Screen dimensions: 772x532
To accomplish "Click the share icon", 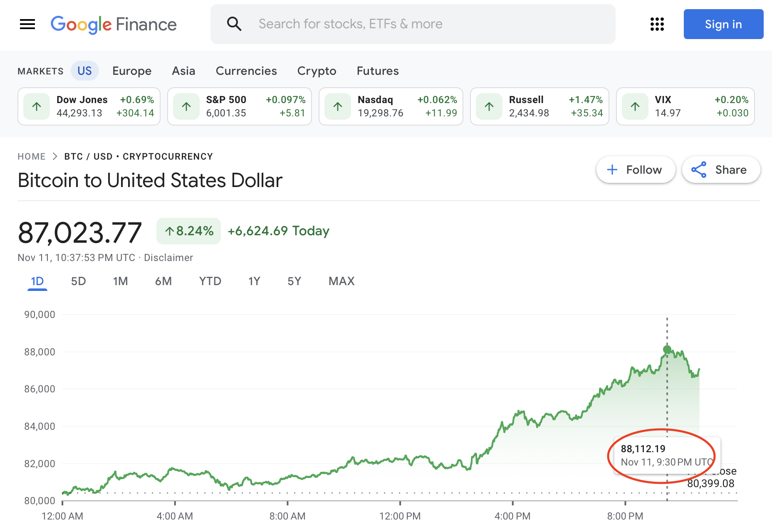I will tap(699, 170).
